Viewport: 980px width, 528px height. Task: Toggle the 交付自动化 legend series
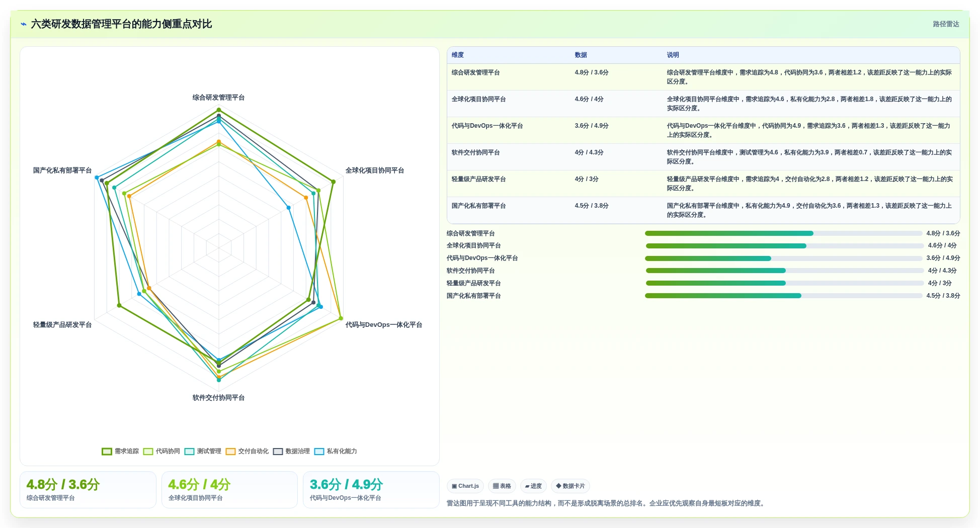tap(247, 451)
